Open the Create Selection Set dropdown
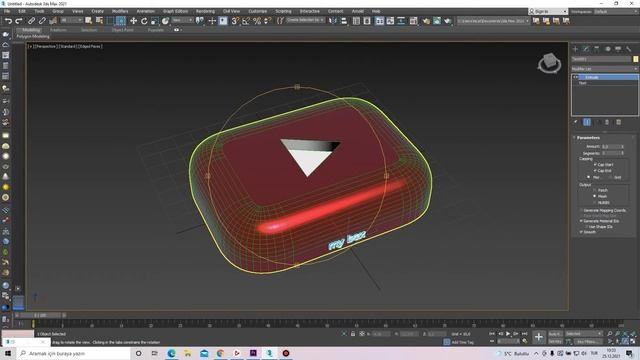 305,20
